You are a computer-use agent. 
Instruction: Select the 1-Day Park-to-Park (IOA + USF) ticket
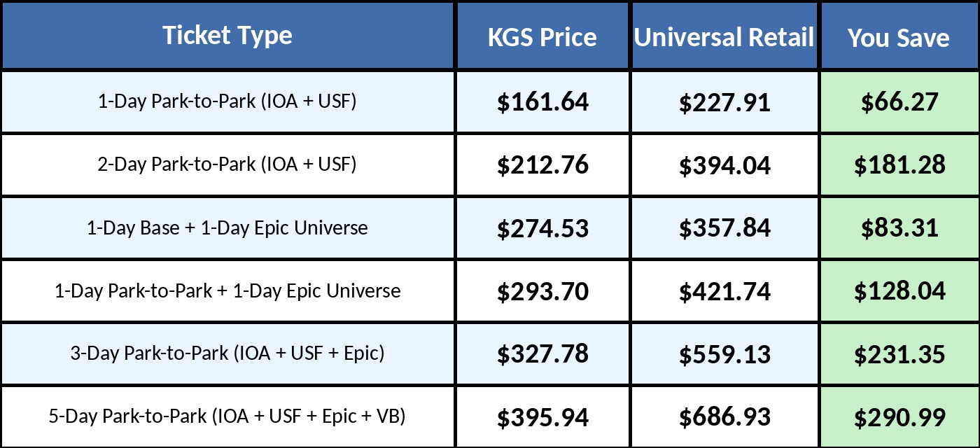point(227,101)
